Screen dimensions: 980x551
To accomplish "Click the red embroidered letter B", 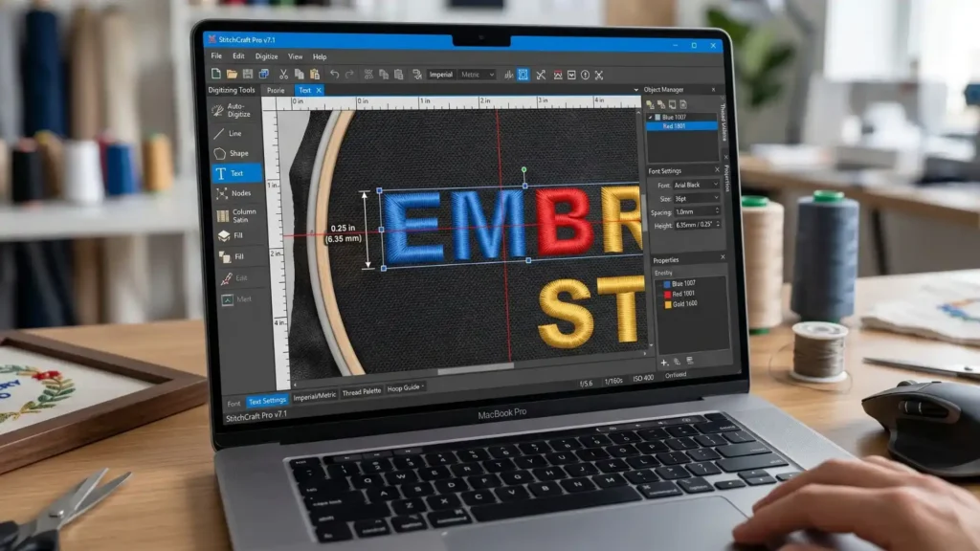I will (565, 221).
